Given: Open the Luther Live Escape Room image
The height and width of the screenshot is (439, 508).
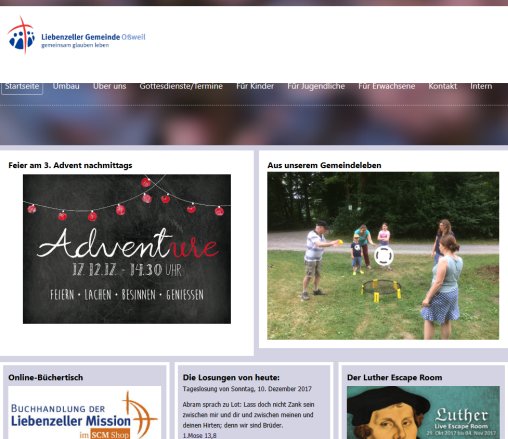Looking at the screenshot, I should pyautogui.click(x=423, y=413).
